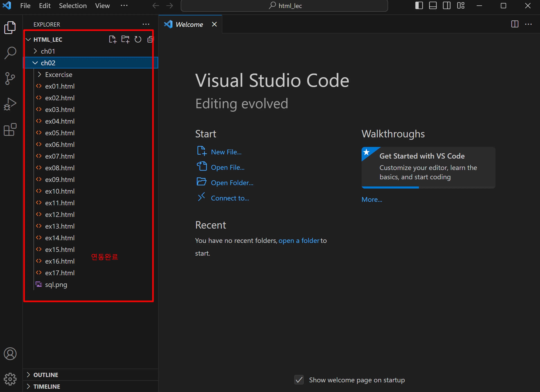
Task: Split the editor right
Action: 515,24
